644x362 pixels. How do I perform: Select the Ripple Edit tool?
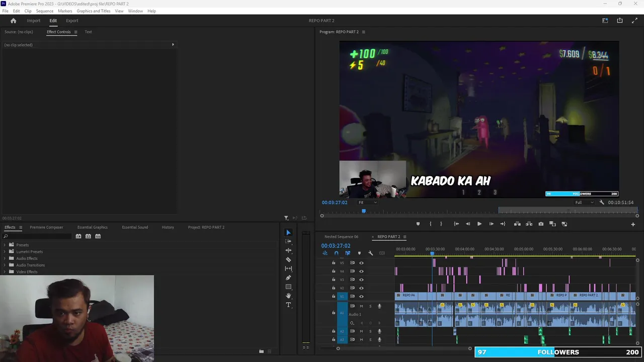pos(288,250)
